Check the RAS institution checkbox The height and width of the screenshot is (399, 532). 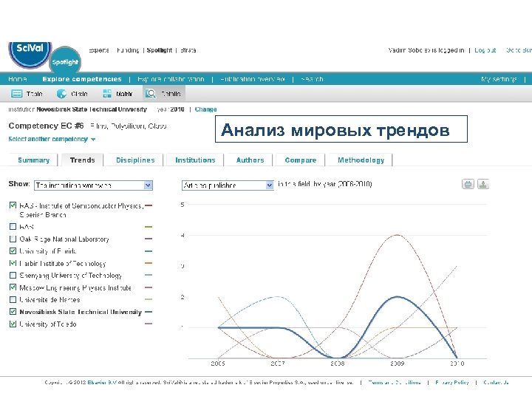13,226
